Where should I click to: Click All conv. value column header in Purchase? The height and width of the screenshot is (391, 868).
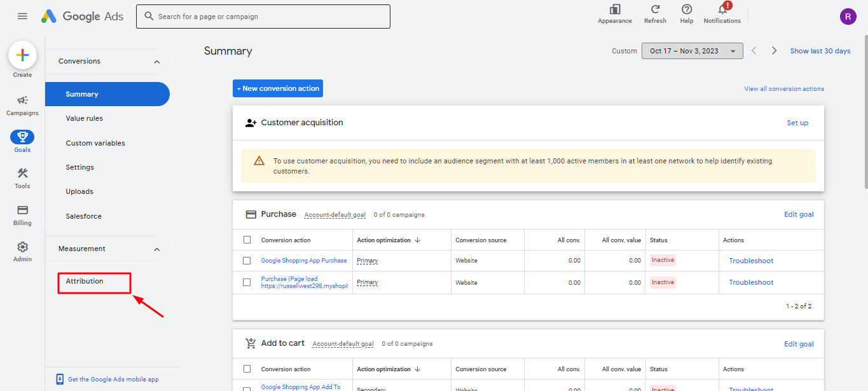coord(621,240)
